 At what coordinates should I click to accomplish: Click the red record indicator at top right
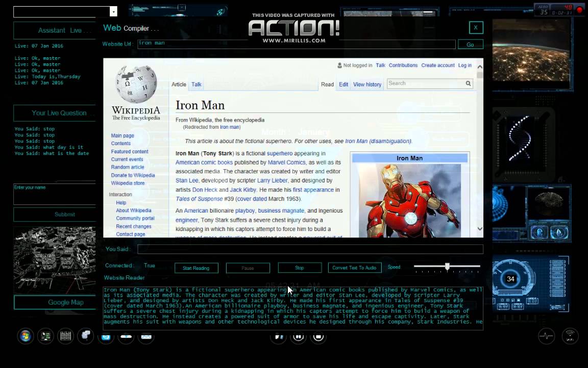(x=579, y=10)
